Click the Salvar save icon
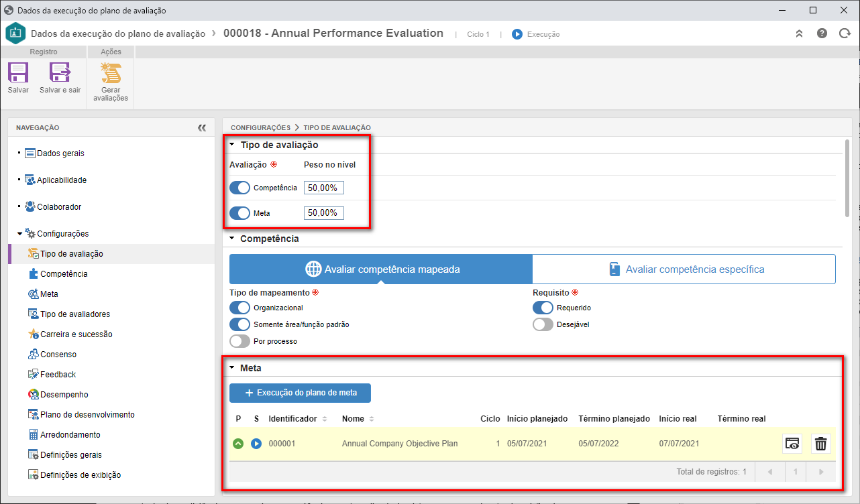Screen dimensions: 860x504 (x=18, y=72)
